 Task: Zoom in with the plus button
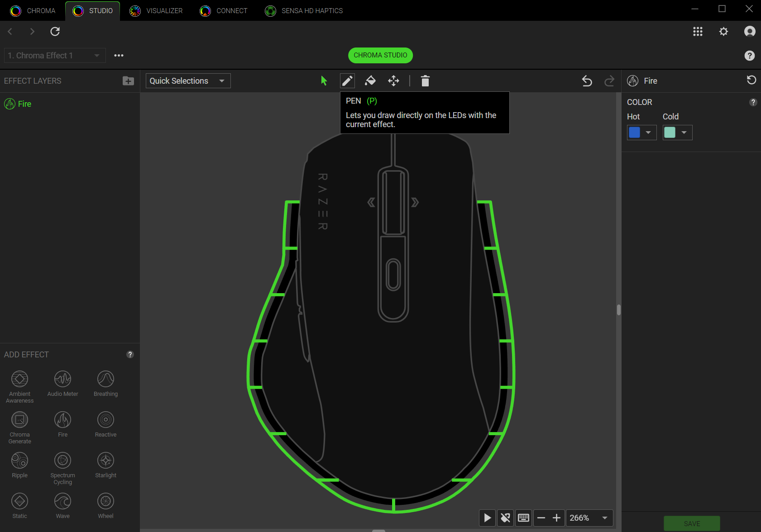(557, 518)
